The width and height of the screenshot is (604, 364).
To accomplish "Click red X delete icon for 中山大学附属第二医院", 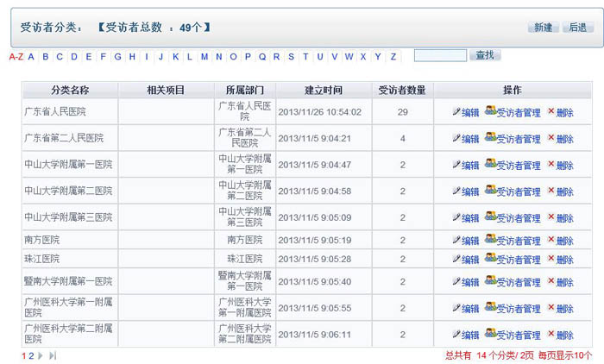I will coord(551,190).
